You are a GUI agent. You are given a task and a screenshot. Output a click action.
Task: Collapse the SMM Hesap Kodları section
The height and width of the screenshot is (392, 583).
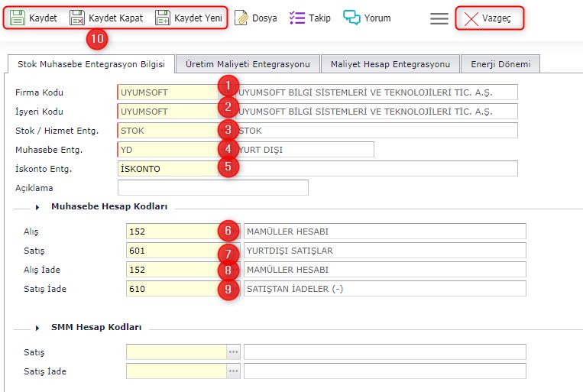37,327
